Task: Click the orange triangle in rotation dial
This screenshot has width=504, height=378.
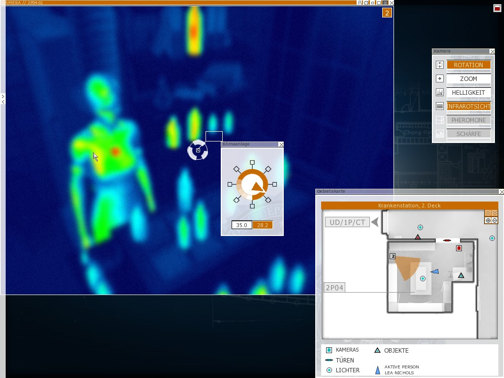Action: 257,188
